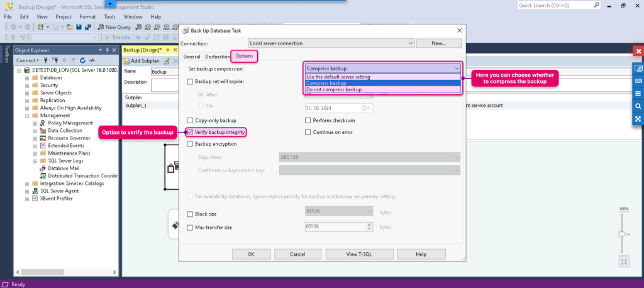The width and height of the screenshot is (644, 288).
Task: Click the Activity Monitor icon in Object Explorer
Action: [x=92, y=60]
